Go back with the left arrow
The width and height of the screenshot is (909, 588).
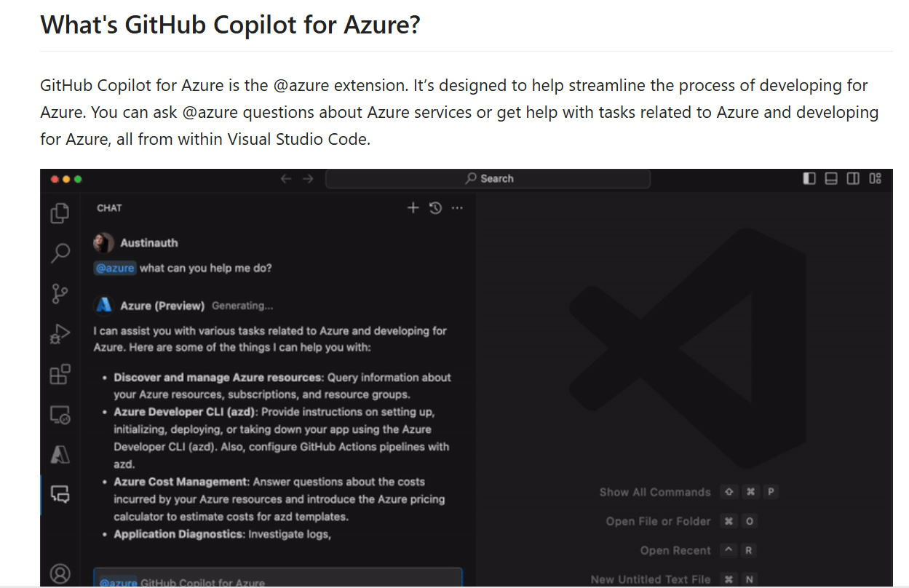[x=286, y=179]
